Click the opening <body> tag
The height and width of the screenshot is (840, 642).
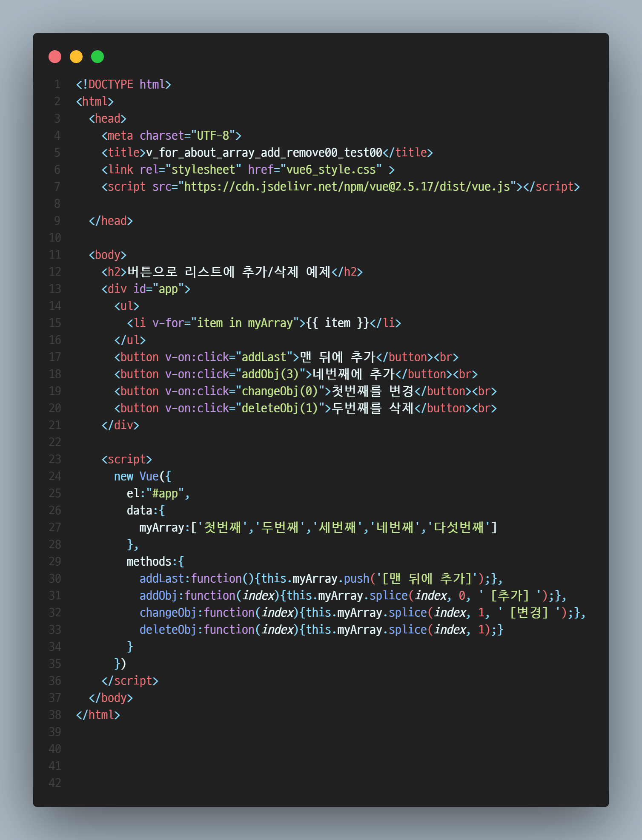tap(108, 255)
